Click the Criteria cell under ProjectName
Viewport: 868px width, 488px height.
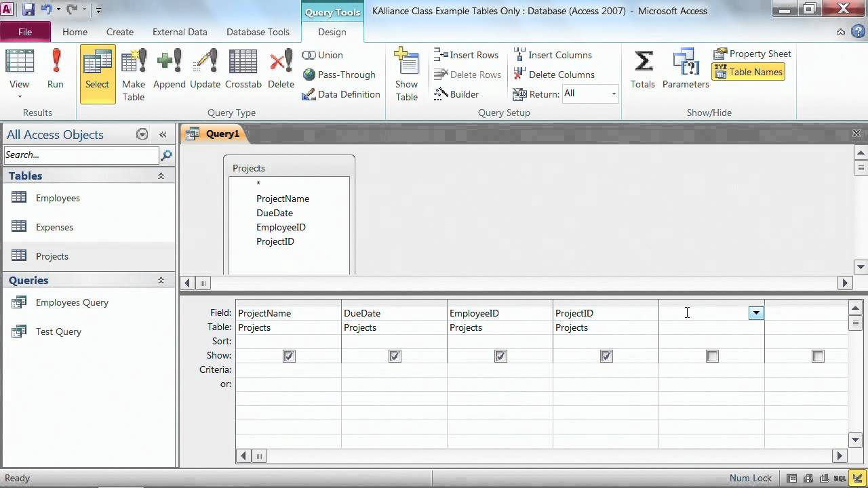tap(288, 370)
